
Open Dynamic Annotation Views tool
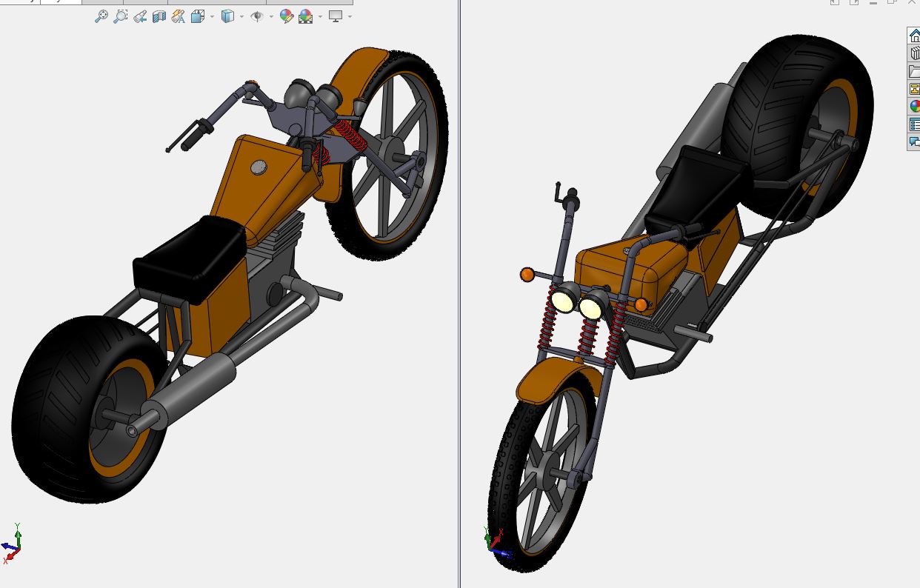pos(179,16)
